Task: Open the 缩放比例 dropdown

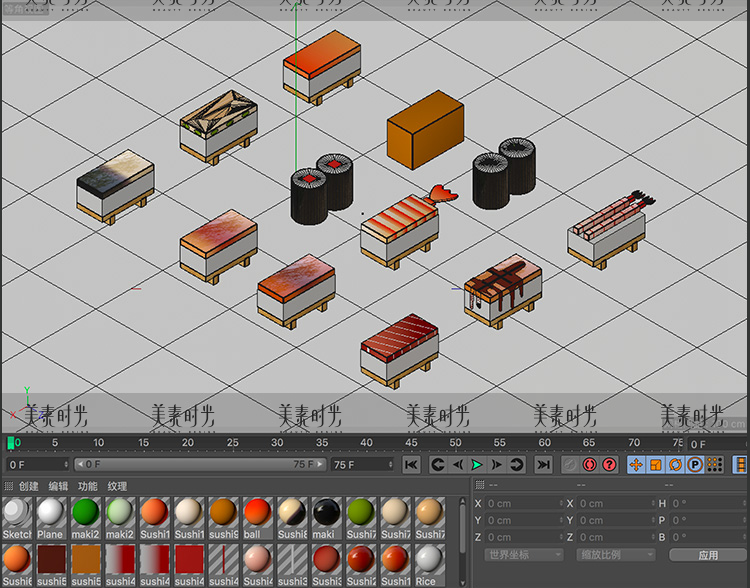Action: point(615,555)
